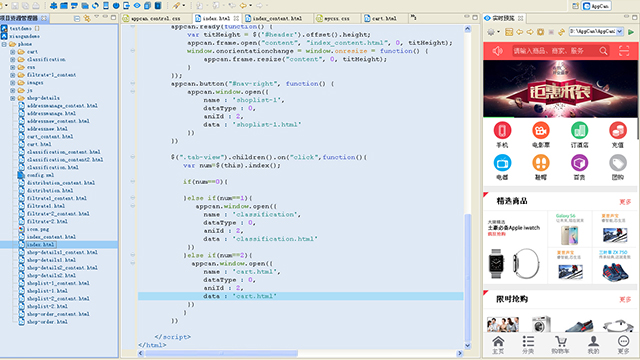This screenshot has height=360, width=640.
Task: Tap the gray 团购 tag icon
Action: 618,163
